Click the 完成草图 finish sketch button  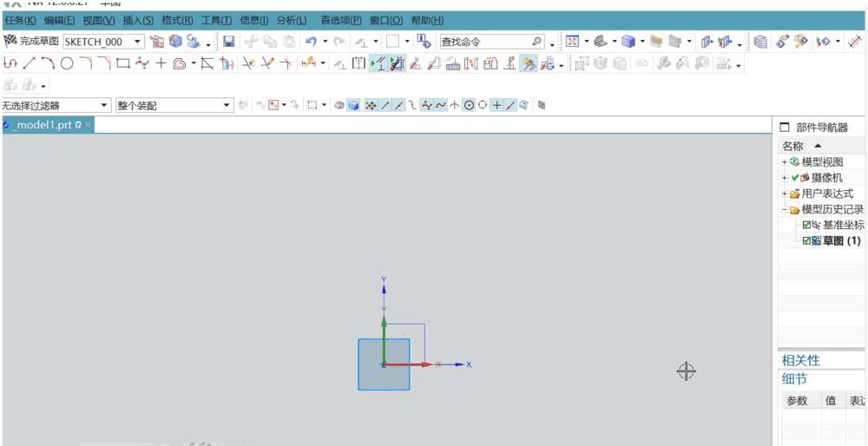click(x=31, y=42)
